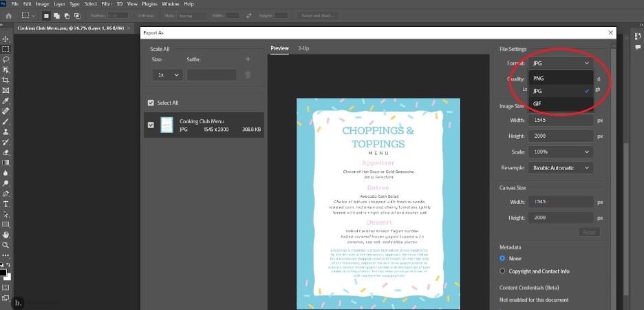Click the foreground color swatch

coord(3,272)
